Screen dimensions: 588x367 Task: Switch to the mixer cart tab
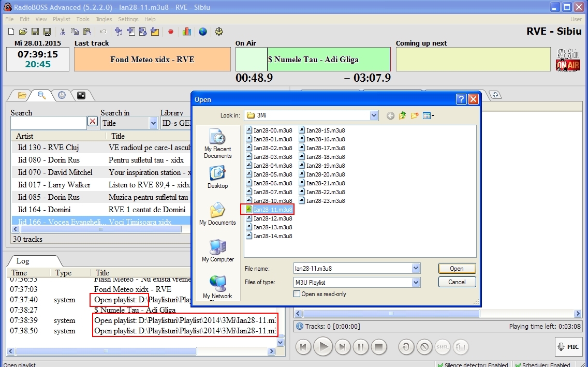coord(81,95)
